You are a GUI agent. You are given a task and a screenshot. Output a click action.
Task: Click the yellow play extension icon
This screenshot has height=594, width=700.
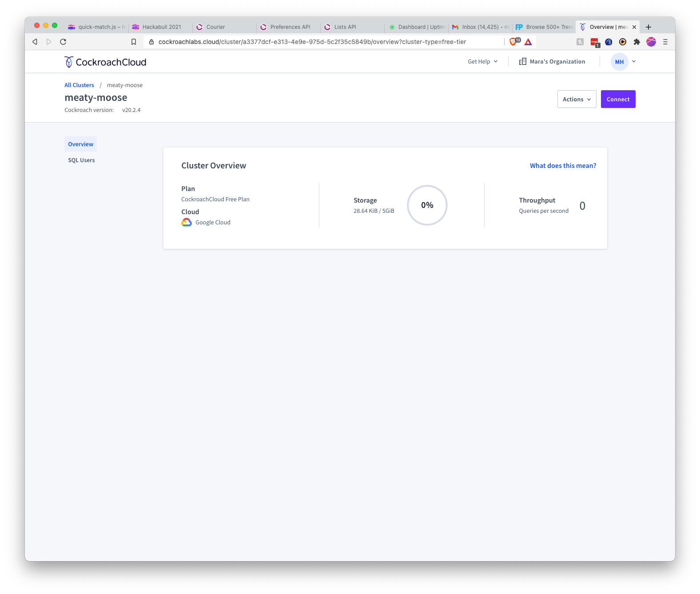tap(623, 42)
